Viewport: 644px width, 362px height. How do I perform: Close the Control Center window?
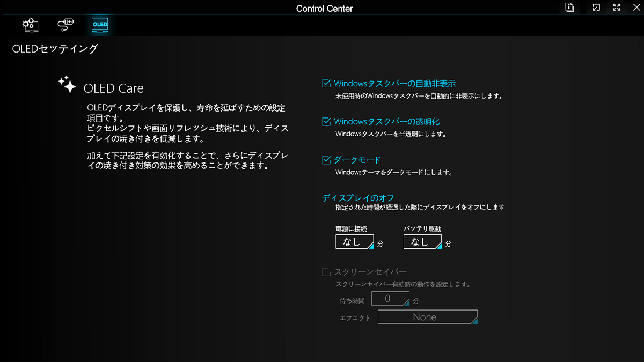pyautogui.click(x=636, y=8)
